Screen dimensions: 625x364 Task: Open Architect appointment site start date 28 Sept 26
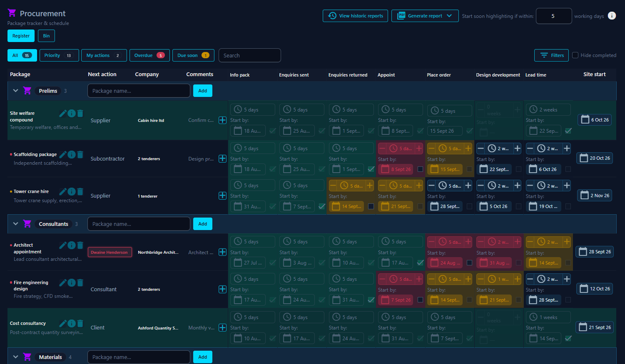coord(595,252)
